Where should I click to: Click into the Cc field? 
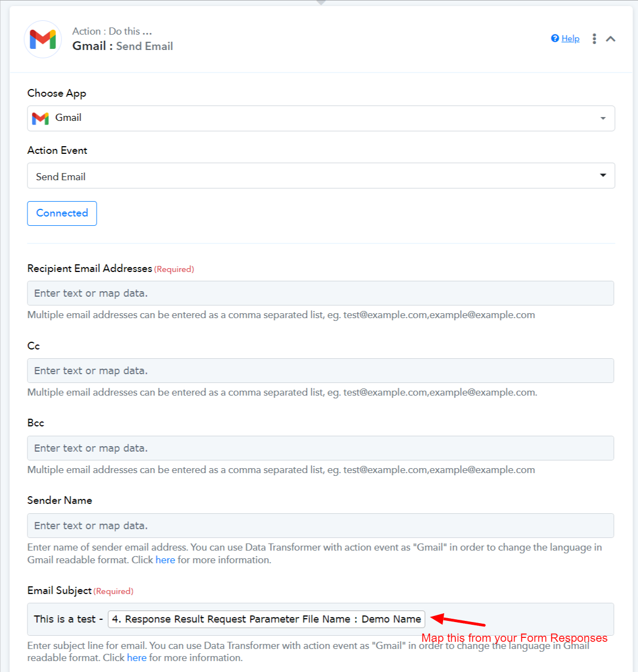click(321, 371)
